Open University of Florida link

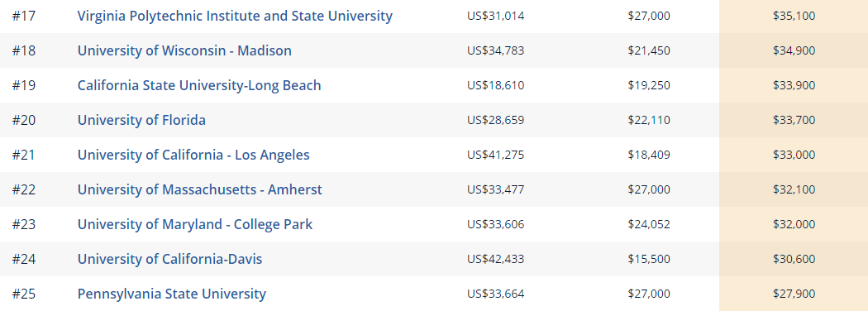tap(141, 120)
